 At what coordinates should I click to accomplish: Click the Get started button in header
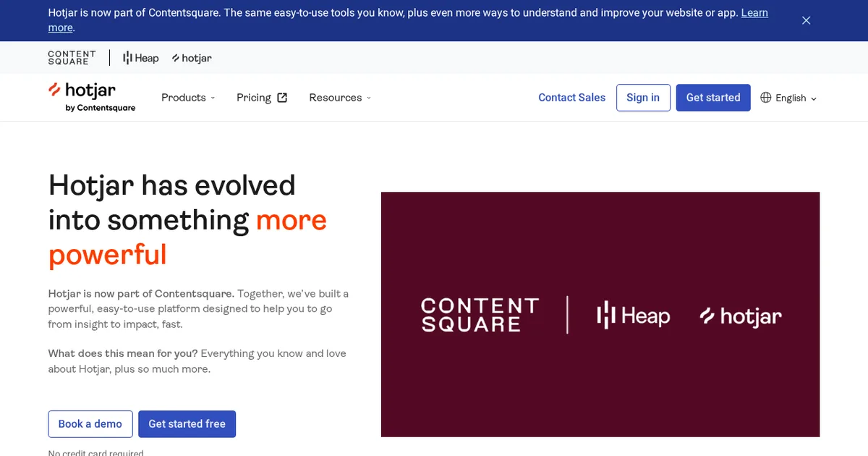(713, 98)
